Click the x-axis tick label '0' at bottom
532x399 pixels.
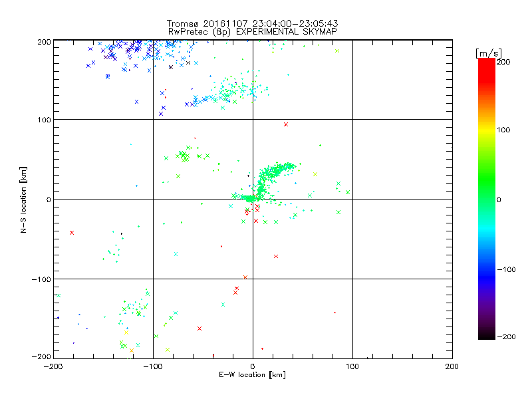[x=253, y=366]
